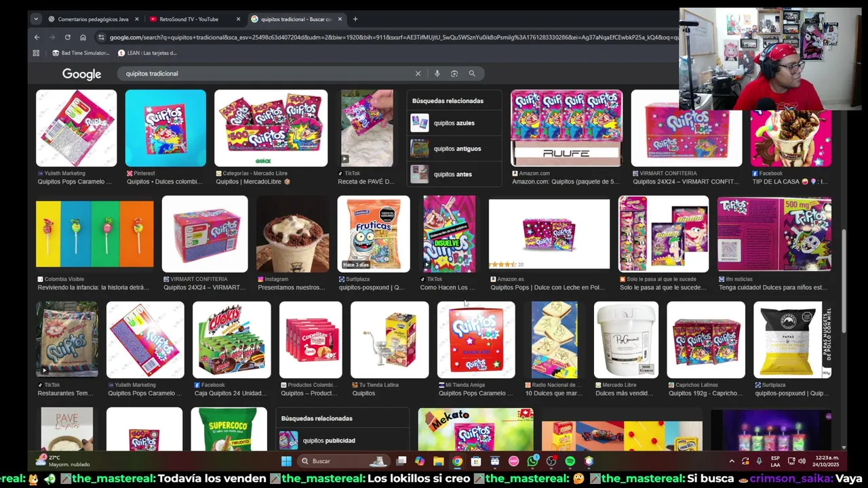Screen dimensions: 868x488
Task: Switch to RetroSound TV - YouTube tab
Action: 193,19
